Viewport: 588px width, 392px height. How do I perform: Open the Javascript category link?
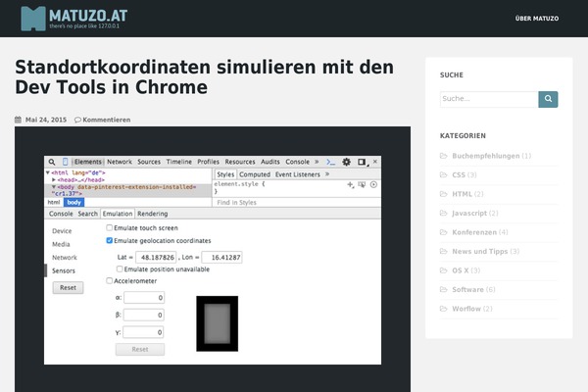[469, 213]
